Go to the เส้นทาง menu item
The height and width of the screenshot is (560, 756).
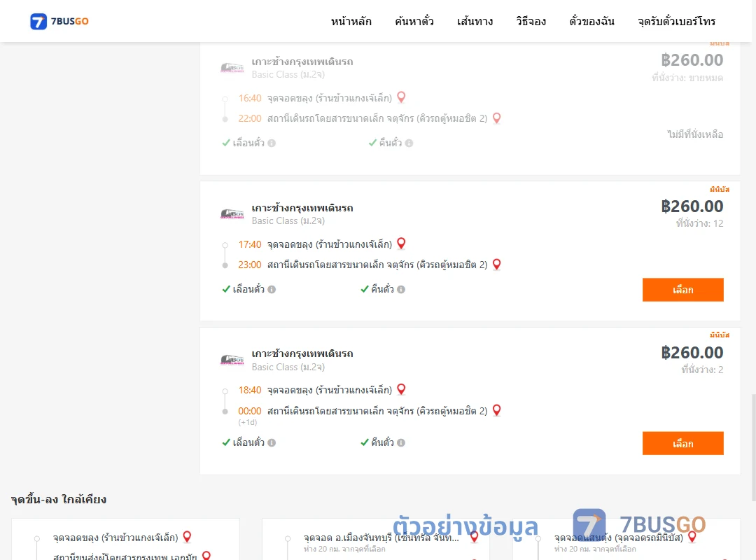(475, 21)
